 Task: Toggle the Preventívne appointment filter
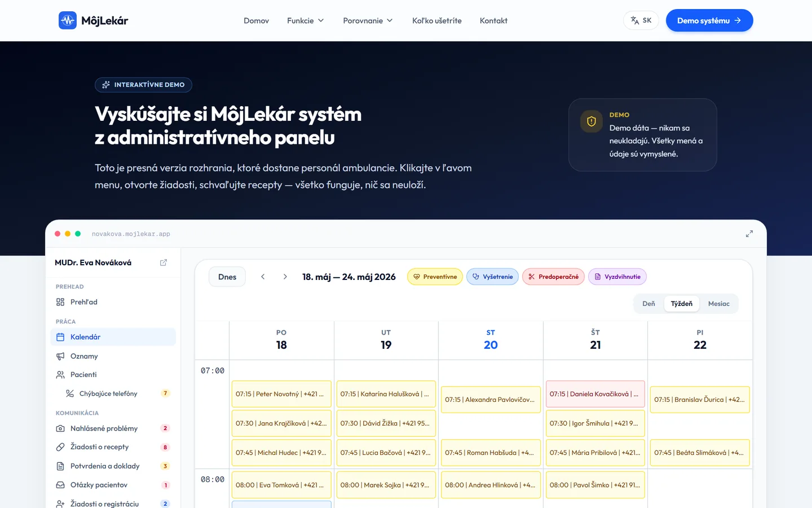tap(435, 277)
